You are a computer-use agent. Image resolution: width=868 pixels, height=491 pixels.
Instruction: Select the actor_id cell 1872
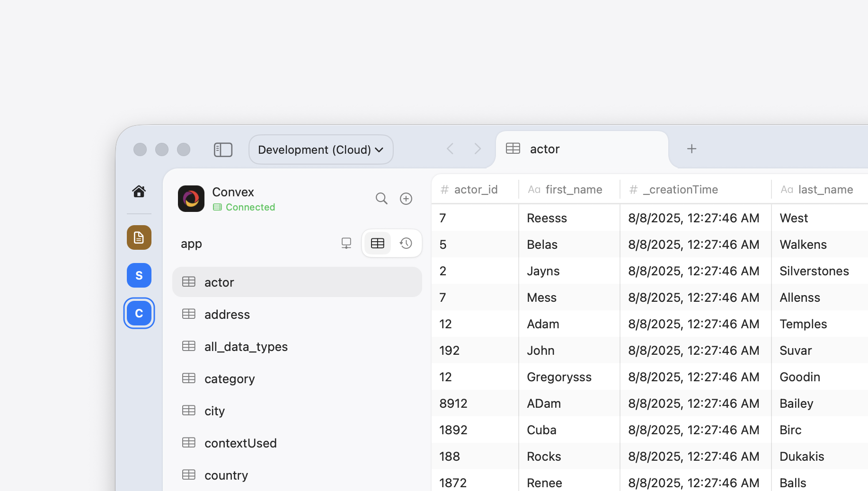click(475, 481)
